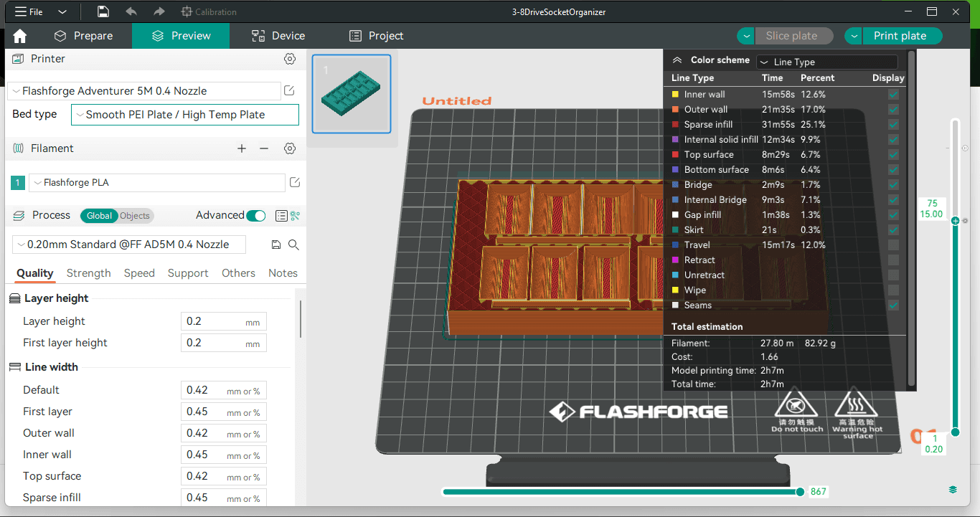This screenshot has width=980, height=517.
Task: Open printer settings gear icon
Action: click(x=290, y=59)
